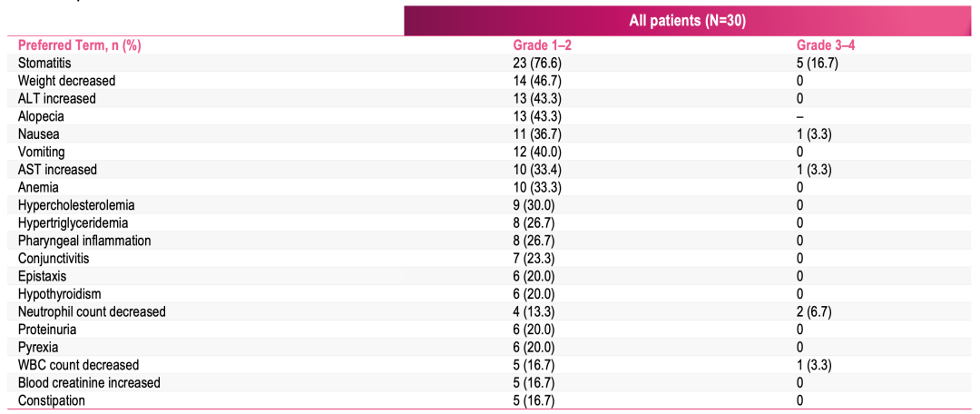Screen dimensions: 980x414
Task: Select the Stomatitis row label
Action: coord(44,64)
